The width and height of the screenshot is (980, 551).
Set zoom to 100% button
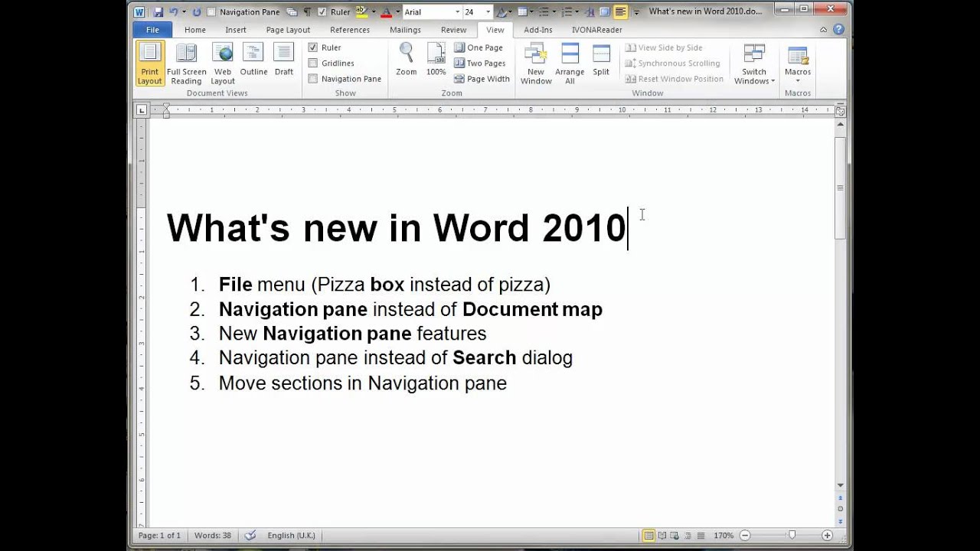coord(436,60)
